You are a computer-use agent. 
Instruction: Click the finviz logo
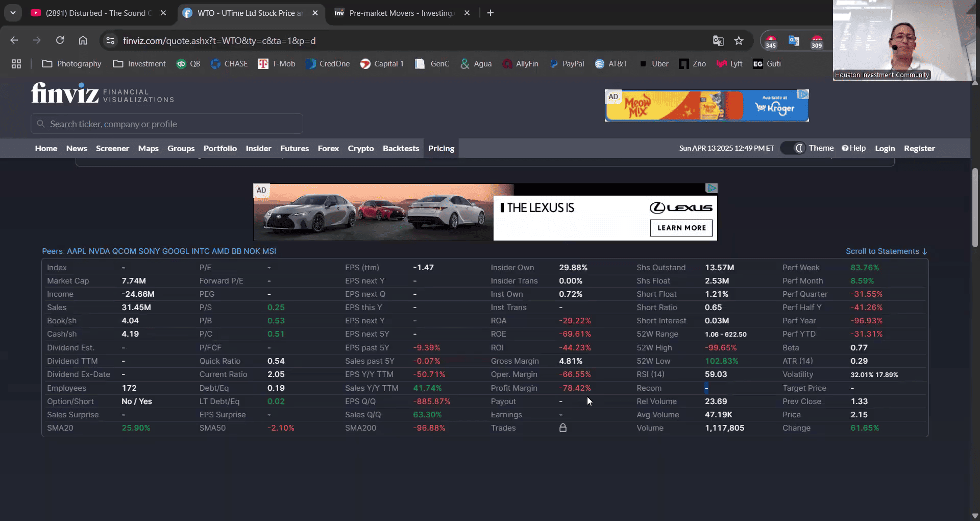[x=65, y=93]
